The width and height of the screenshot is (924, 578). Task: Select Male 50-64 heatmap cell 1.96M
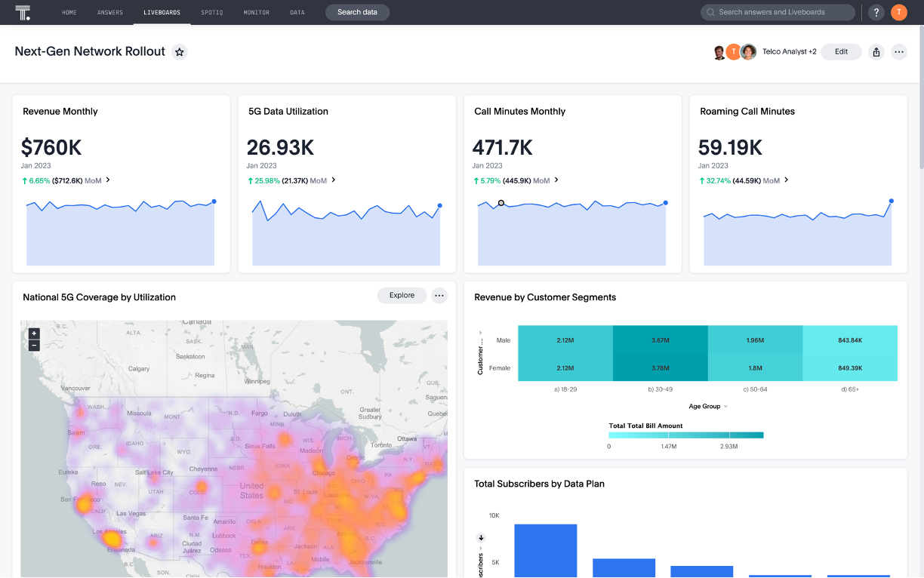pyautogui.click(x=755, y=340)
